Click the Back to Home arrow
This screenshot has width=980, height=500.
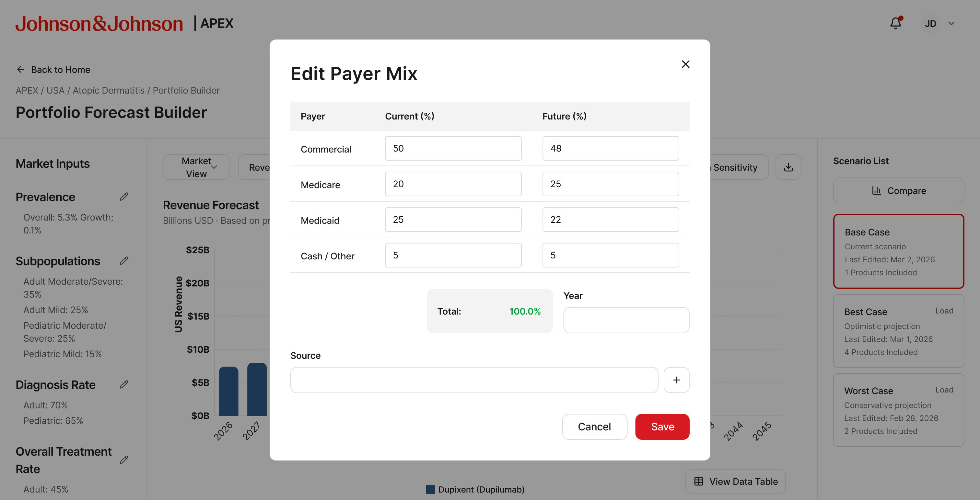pos(20,70)
